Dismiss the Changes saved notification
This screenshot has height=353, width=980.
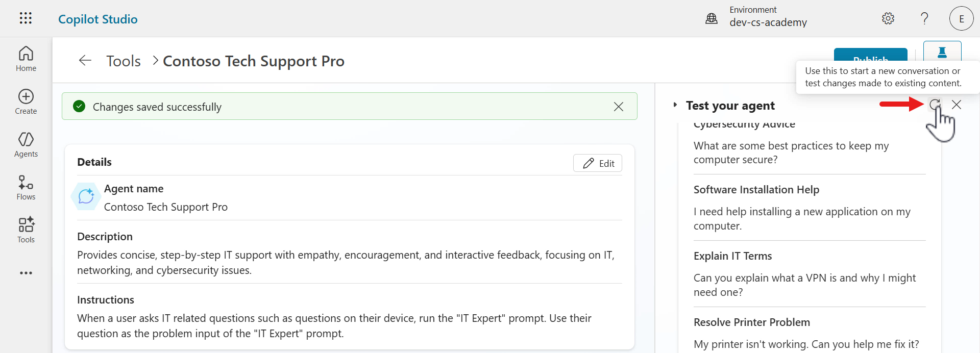[x=619, y=107]
